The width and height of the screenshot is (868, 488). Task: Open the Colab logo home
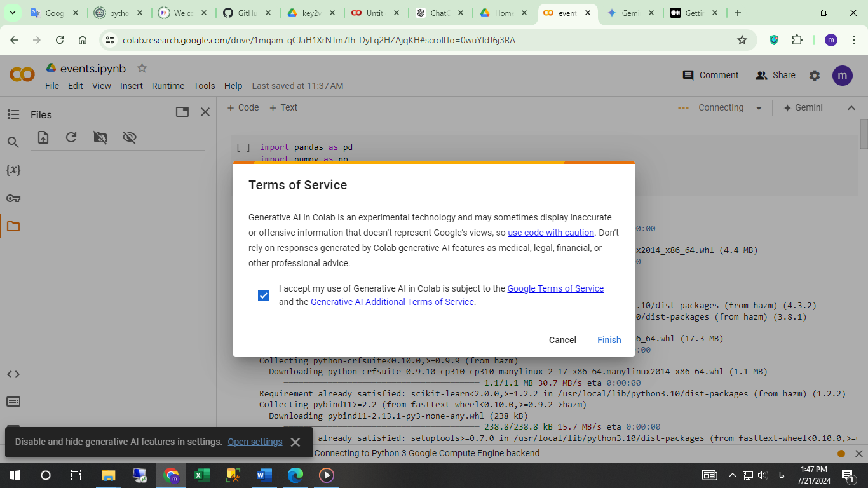pos(22,75)
